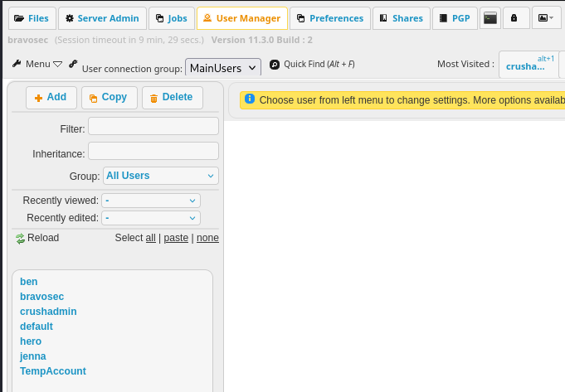Click the terminal console icon button
Image resolution: width=565 pixels, height=392 pixels.
490,18
